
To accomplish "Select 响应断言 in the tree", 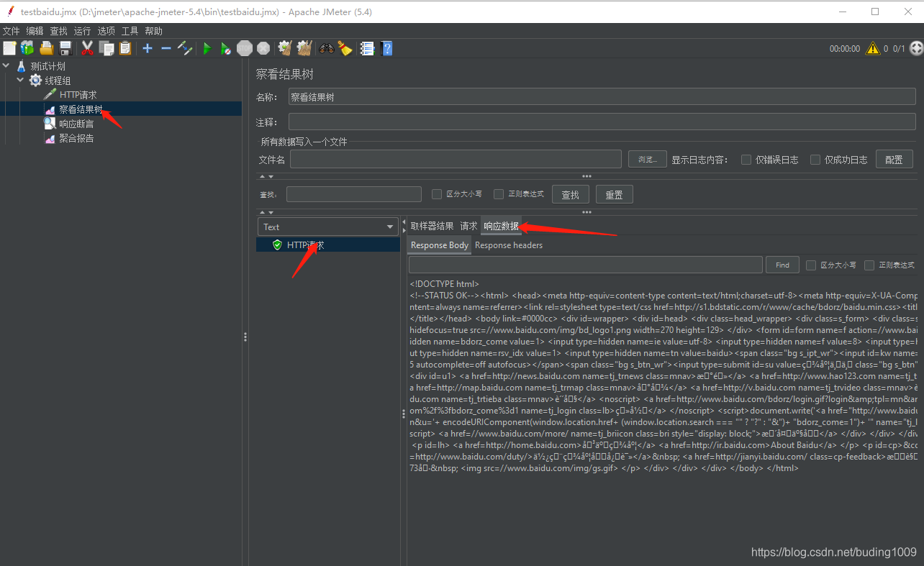I will point(76,124).
